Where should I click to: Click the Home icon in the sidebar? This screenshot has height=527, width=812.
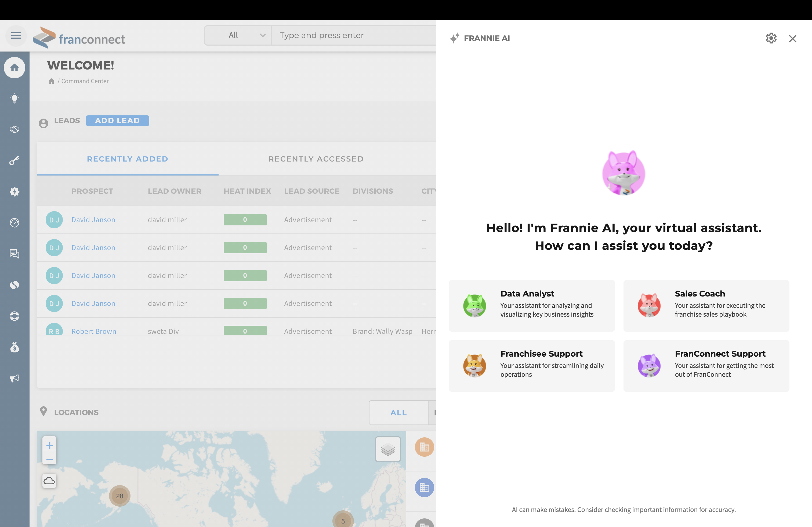14,68
